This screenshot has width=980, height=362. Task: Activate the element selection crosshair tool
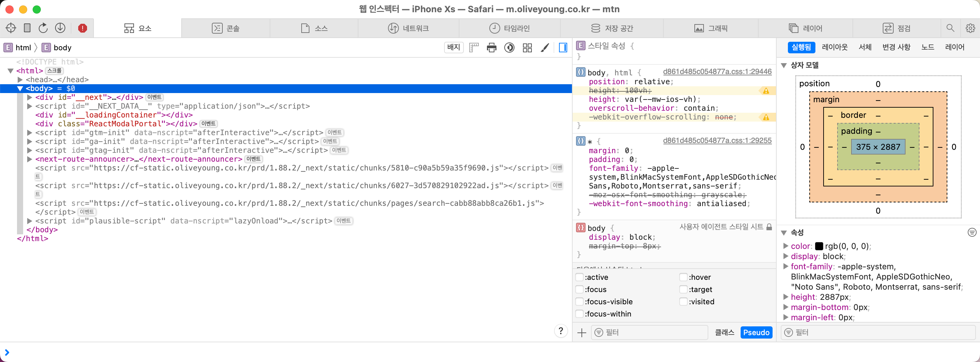click(x=11, y=28)
